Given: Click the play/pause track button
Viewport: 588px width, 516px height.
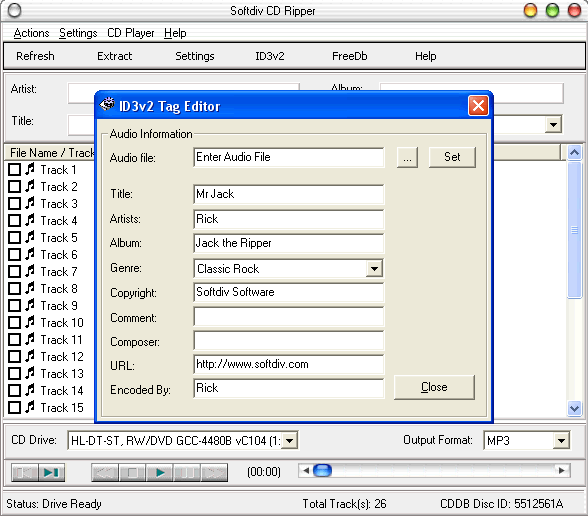Looking at the screenshot, I should 52,472.
